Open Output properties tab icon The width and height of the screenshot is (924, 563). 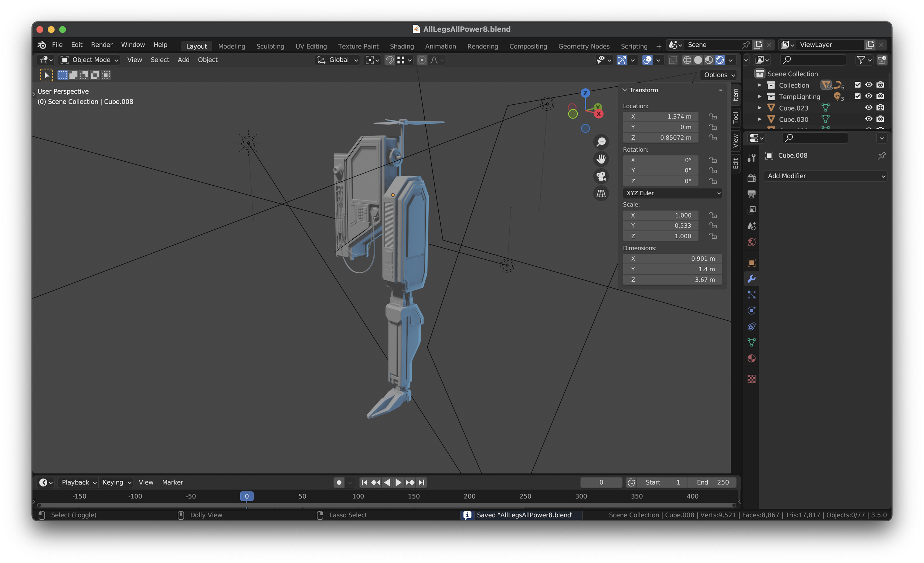751,194
